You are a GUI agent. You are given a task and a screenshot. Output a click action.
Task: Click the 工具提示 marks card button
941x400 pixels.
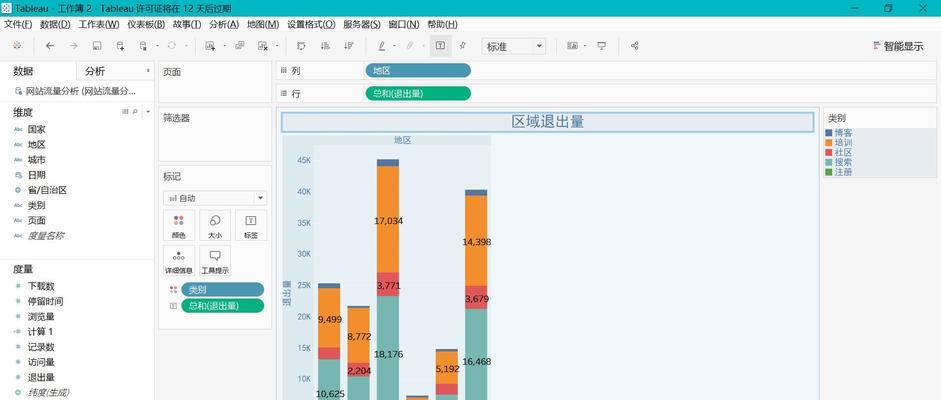215,261
